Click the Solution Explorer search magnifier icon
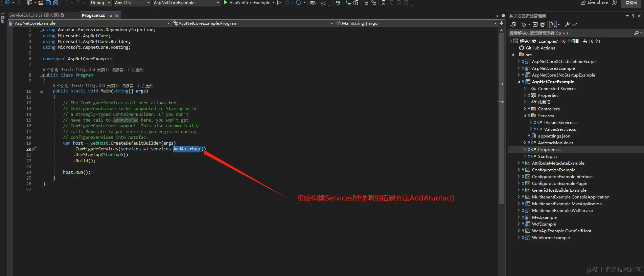This screenshot has width=644, height=276. coord(636,33)
